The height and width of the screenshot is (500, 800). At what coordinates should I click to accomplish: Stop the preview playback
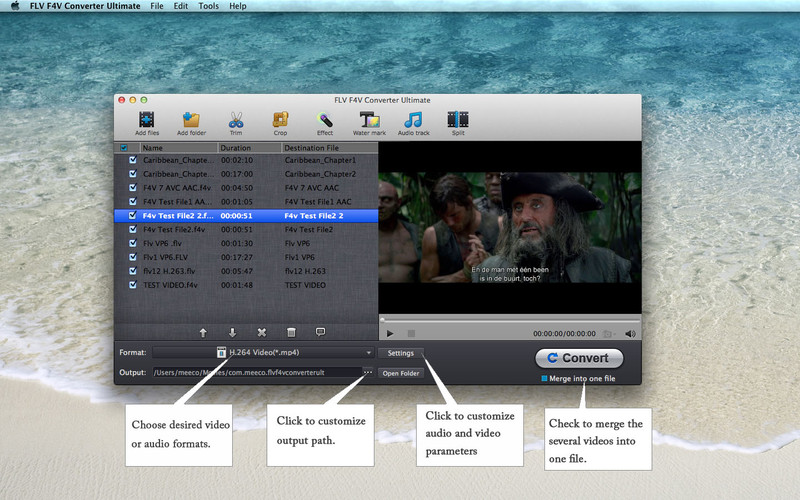(x=411, y=334)
